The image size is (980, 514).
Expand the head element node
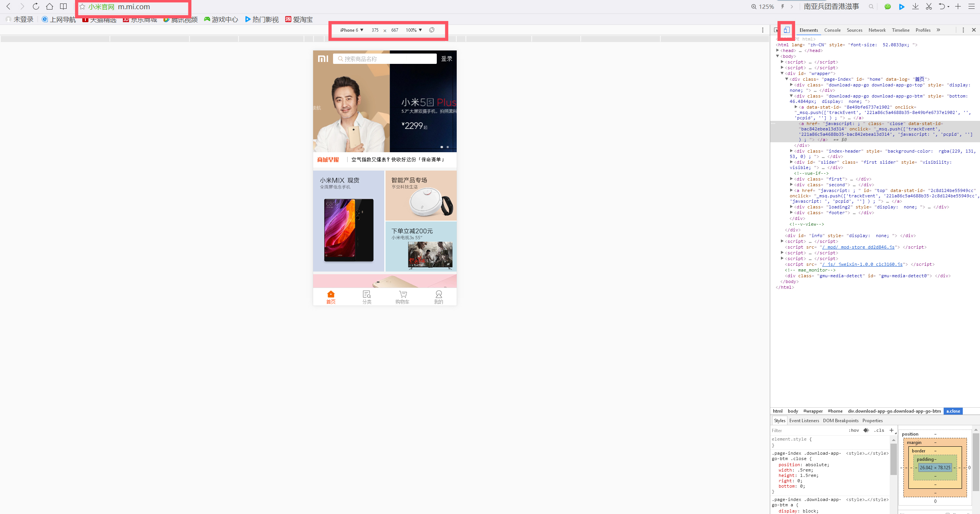pyautogui.click(x=777, y=50)
